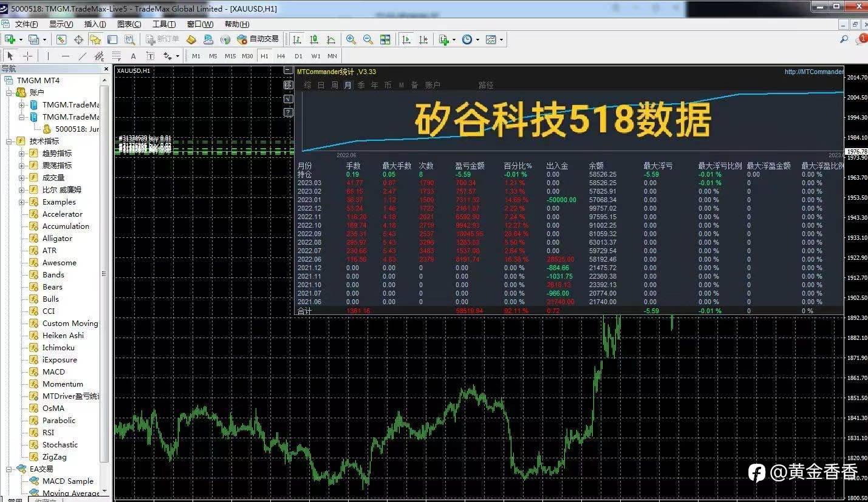
Task: Click the tile windows grid icon
Action: pyautogui.click(x=385, y=39)
